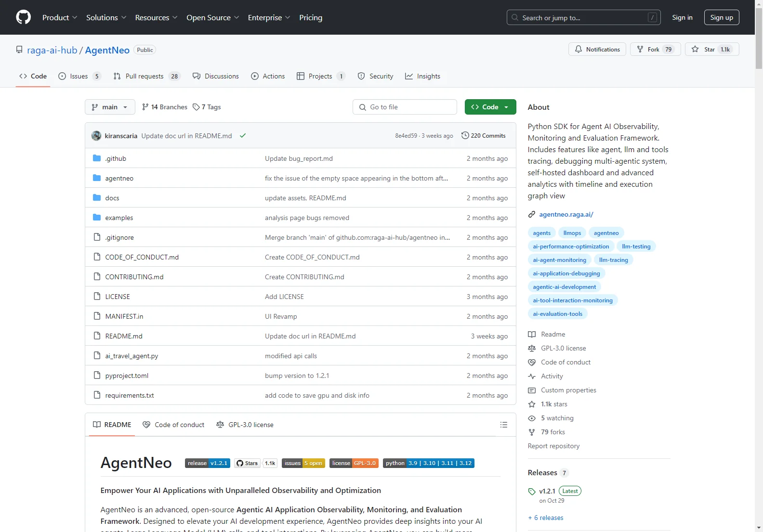763x532 pixels.
Task: Open the .github folder icon
Action: [97, 158]
